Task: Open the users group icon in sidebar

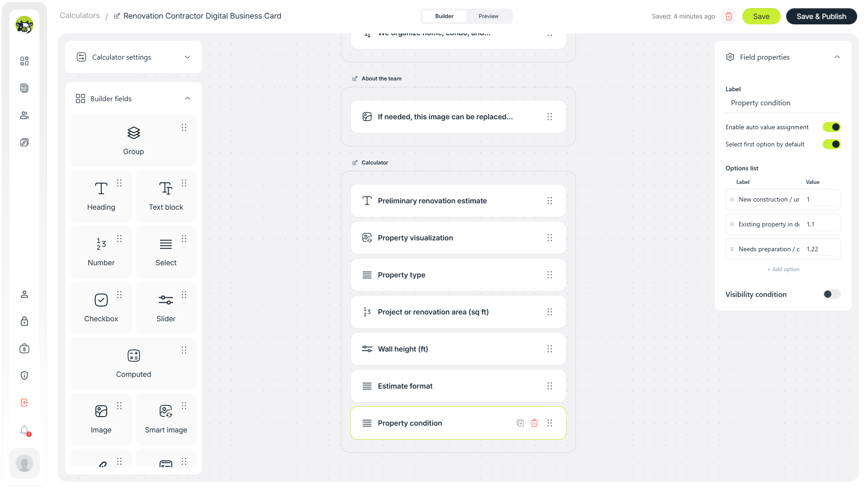Action: tap(24, 115)
